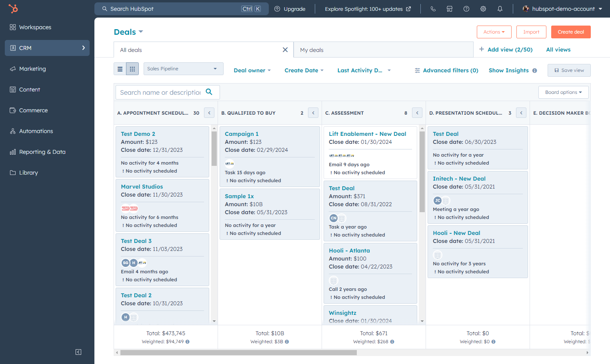Screen dimensions: 610x364
Task: Open the help question mark icon
Action: point(466,9)
